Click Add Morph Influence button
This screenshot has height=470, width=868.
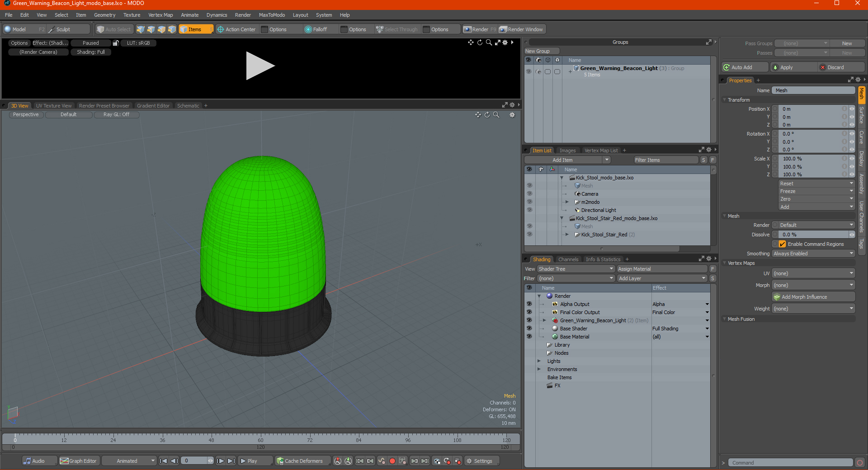click(813, 297)
